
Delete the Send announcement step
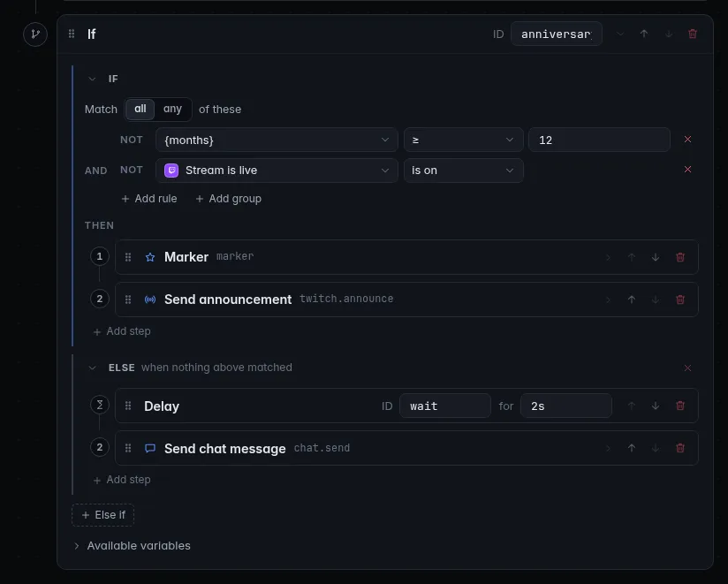pyautogui.click(x=680, y=300)
